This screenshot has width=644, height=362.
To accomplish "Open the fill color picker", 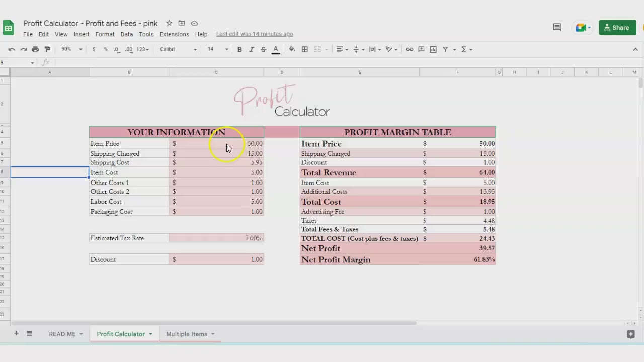I will [x=292, y=49].
